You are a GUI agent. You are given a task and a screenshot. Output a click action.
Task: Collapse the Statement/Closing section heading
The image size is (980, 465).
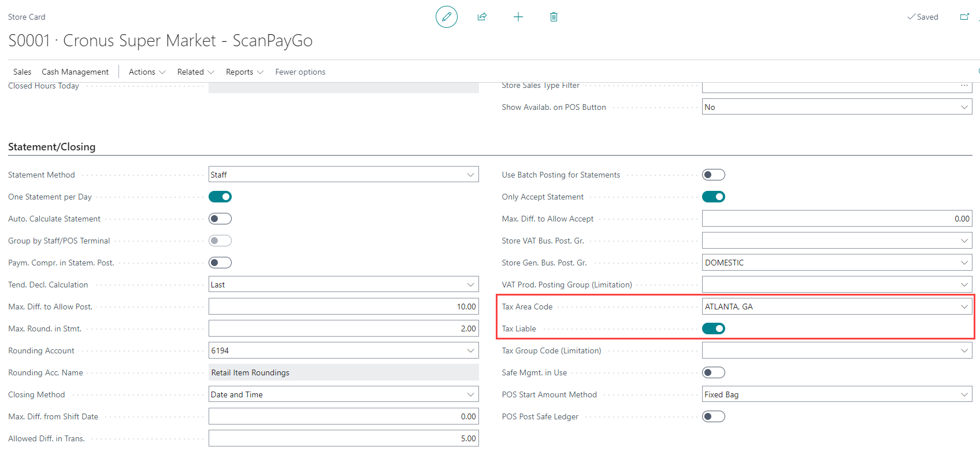click(51, 147)
